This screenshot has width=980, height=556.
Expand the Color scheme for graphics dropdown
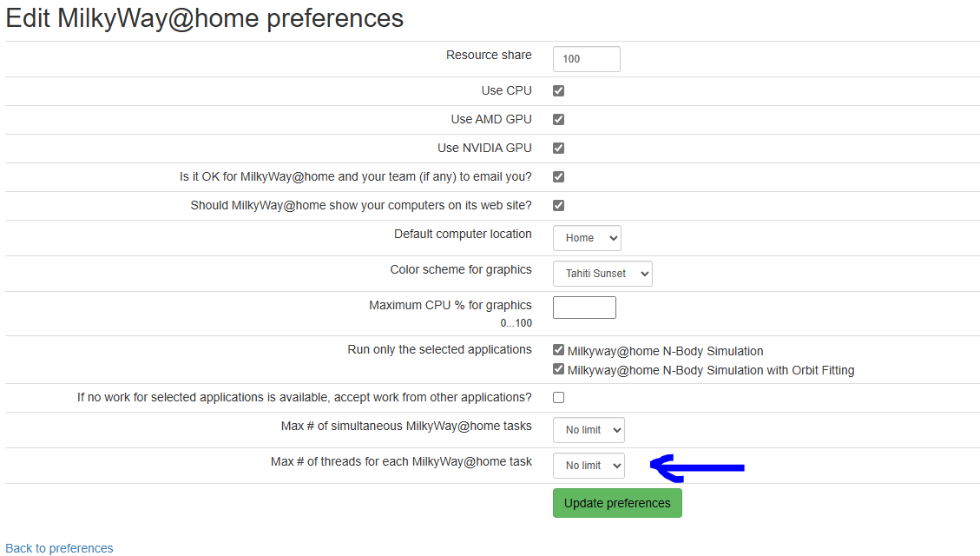602,274
